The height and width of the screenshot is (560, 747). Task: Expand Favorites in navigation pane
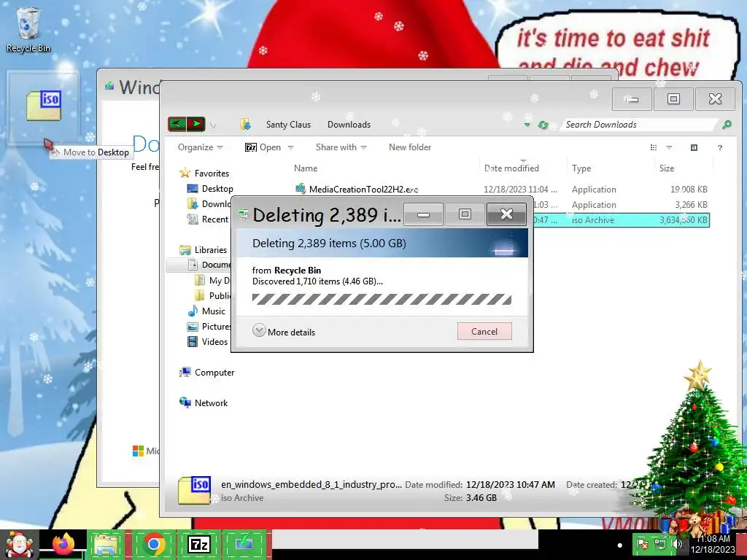coord(204,174)
